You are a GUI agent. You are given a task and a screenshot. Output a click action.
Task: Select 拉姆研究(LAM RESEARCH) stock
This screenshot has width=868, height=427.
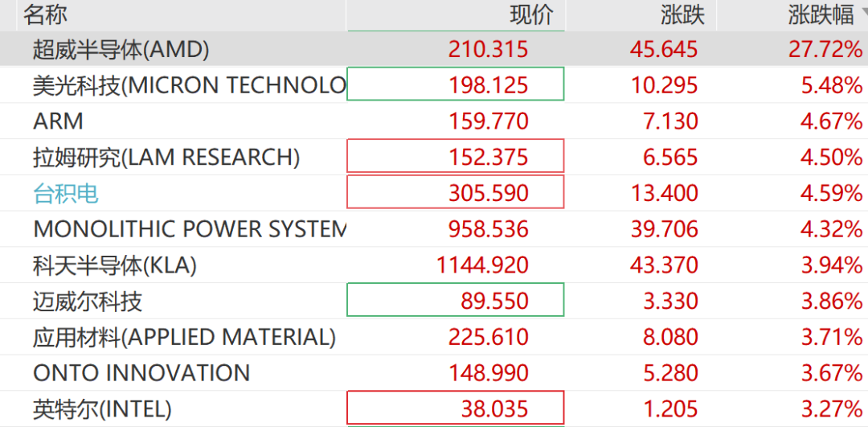click(166, 157)
